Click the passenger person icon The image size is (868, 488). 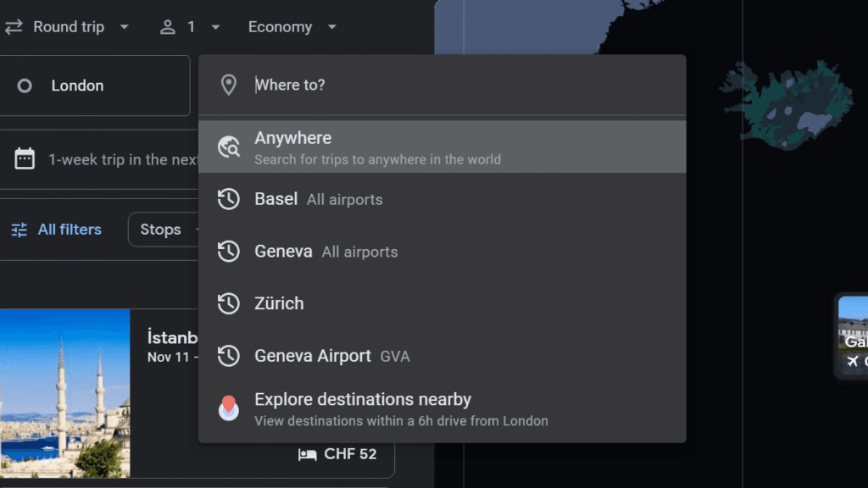tap(168, 27)
